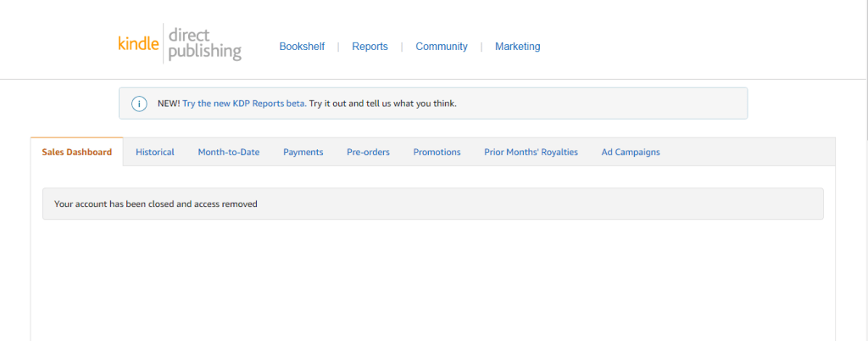The width and height of the screenshot is (868, 341).
Task: Click the vertical scrollbar on the right edge
Action: tap(864, 68)
